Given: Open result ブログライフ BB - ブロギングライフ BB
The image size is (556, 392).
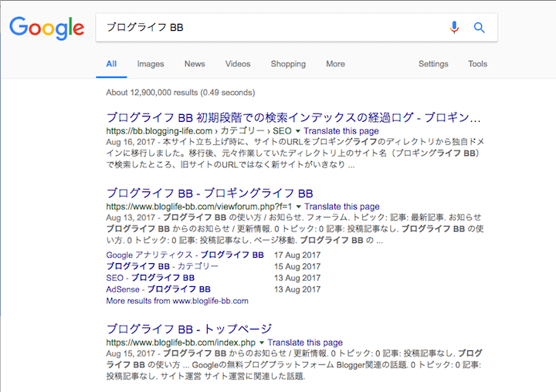Looking at the screenshot, I should tap(209, 193).
